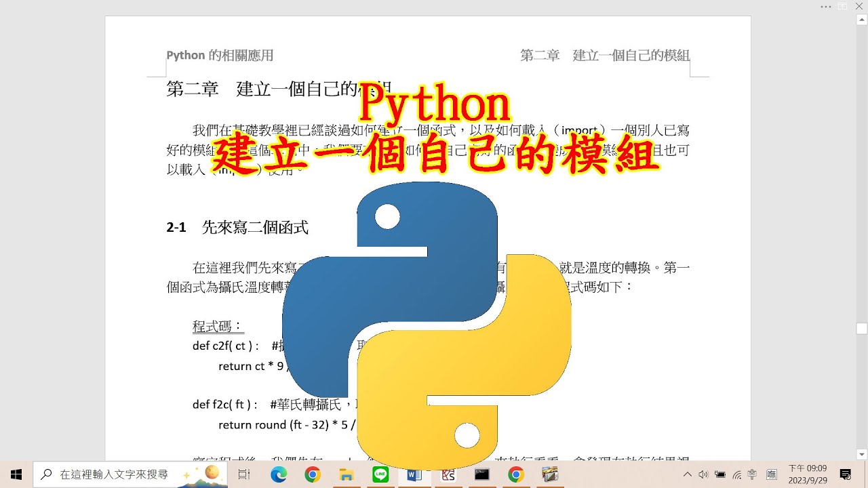Open the command prompt taskbar icon
The height and width of the screenshot is (488, 868).
[482, 474]
